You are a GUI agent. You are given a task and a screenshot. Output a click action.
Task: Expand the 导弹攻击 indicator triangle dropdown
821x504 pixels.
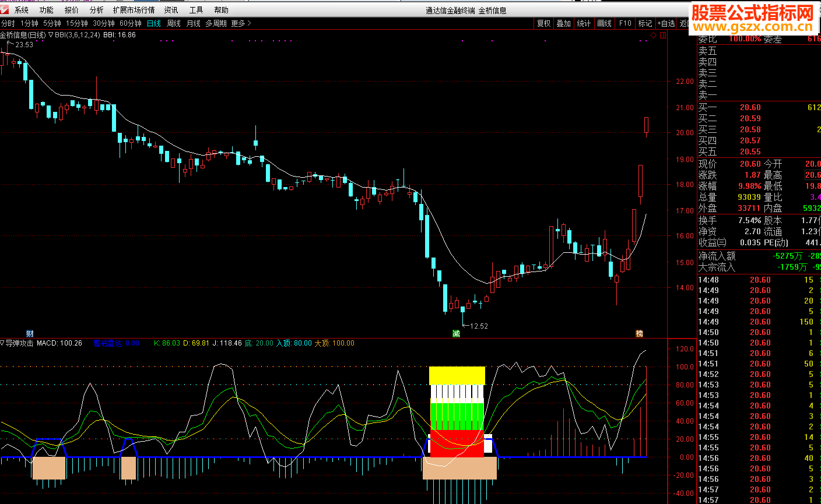pyautogui.click(x=2, y=343)
